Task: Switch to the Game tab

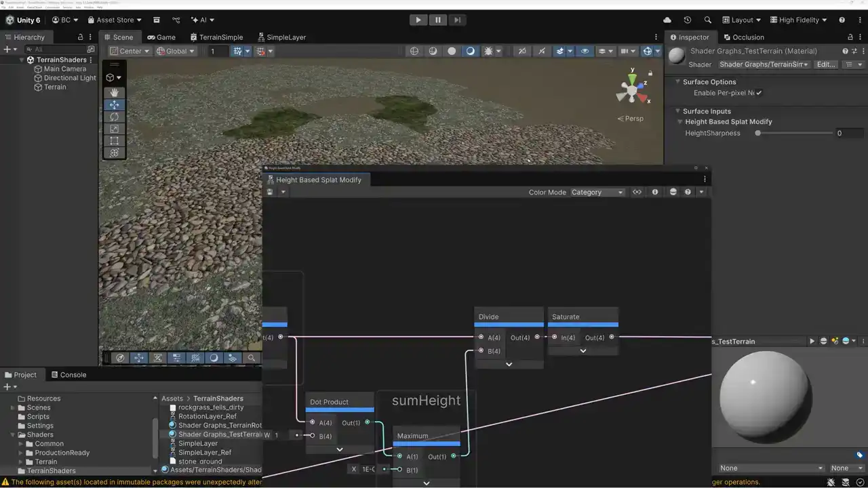Action: pyautogui.click(x=161, y=37)
